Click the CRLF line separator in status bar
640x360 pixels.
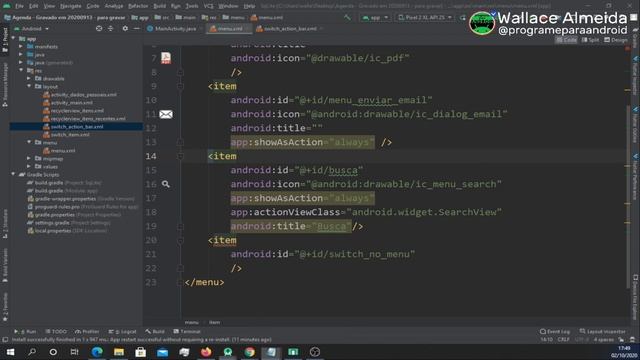coord(563,340)
